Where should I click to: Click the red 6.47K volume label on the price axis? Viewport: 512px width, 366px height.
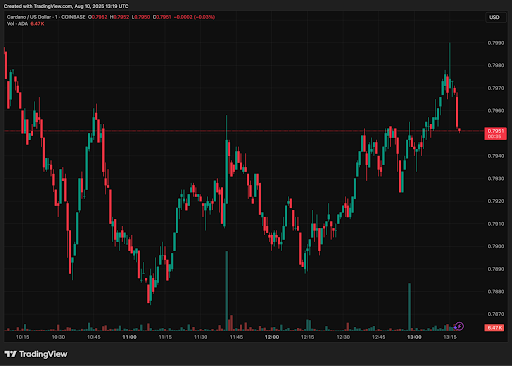tap(494, 328)
